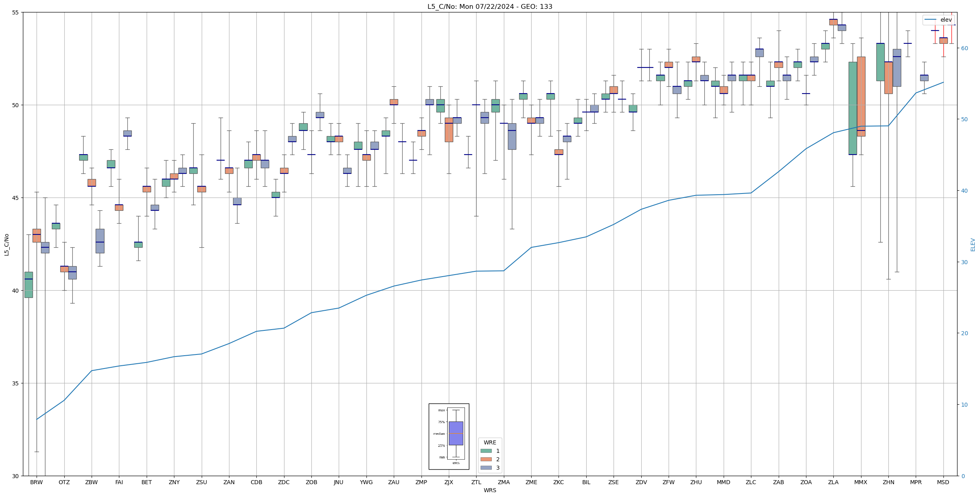Click the CDB x-axis label
980x497 pixels.
[256, 482]
